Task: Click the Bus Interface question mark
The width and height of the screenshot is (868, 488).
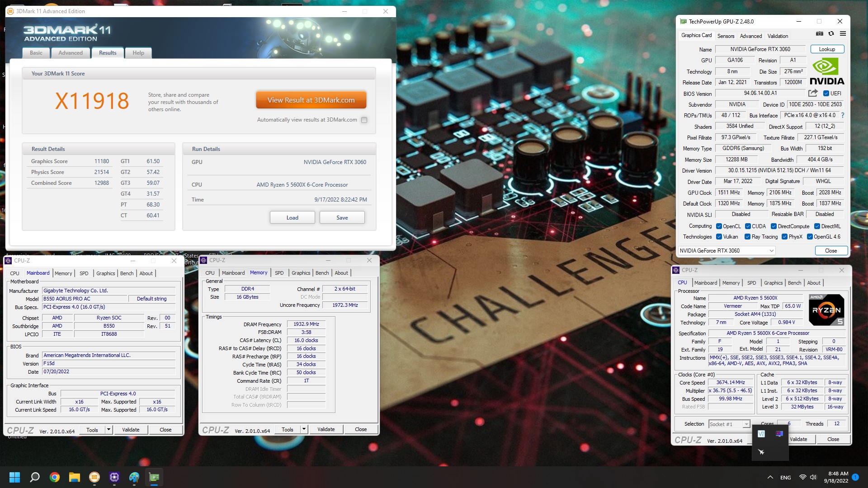Action: tap(843, 115)
